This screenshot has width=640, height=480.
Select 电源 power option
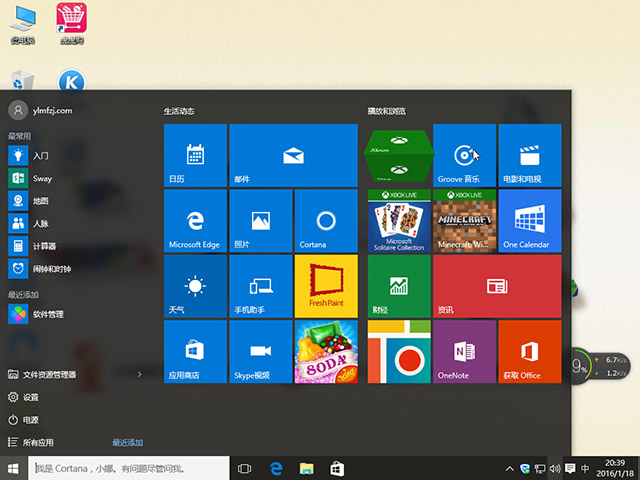tap(30, 420)
